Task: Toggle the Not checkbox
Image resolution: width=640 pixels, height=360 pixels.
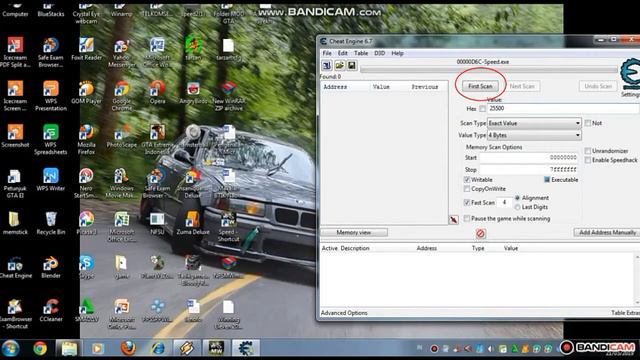Action: [x=588, y=123]
